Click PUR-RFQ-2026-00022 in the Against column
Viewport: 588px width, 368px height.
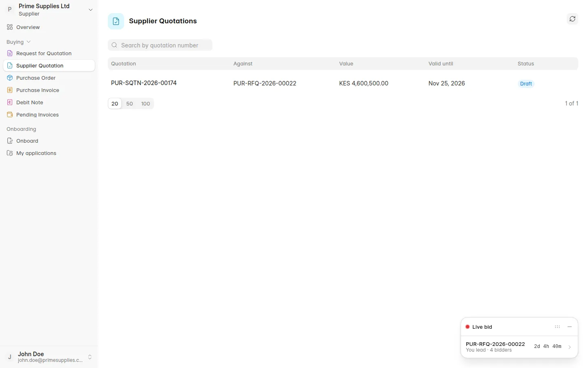coord(265,83)
